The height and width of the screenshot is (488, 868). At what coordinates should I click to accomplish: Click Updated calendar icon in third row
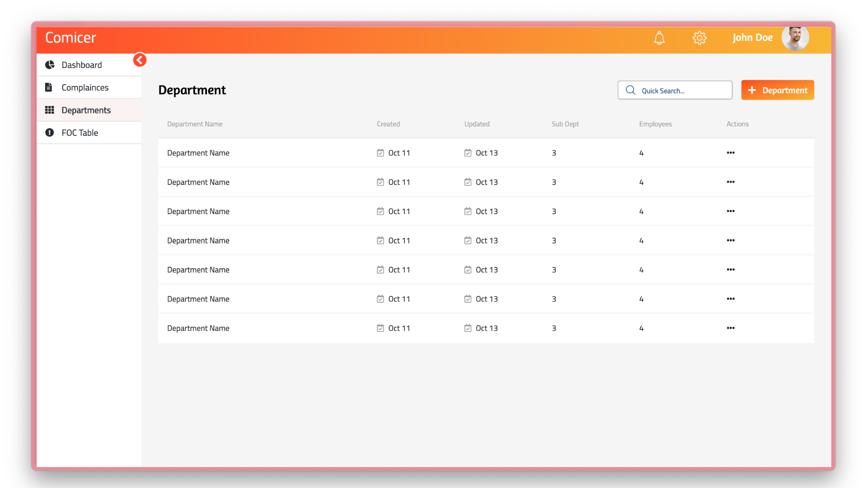point(468,211)
